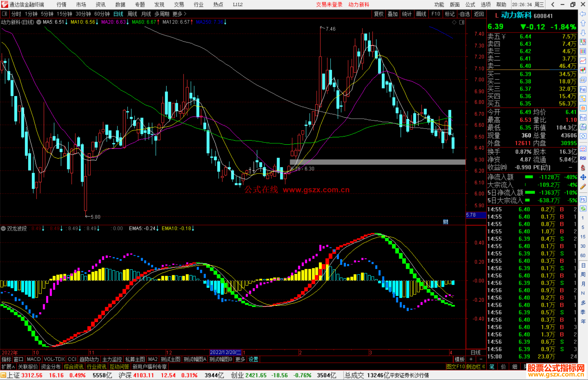The width and height of the screenshot is (588, 380).
Task: Click the four-way move arrows icon
Action: pos(583,177)
